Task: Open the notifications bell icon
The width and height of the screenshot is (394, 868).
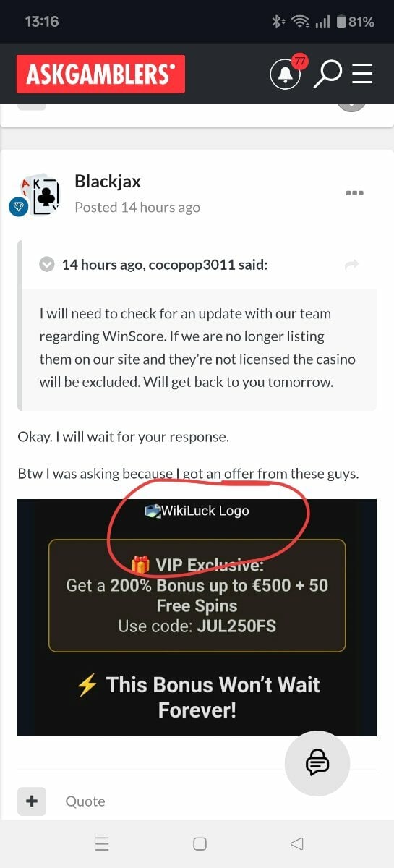Action: click(285, 74)
